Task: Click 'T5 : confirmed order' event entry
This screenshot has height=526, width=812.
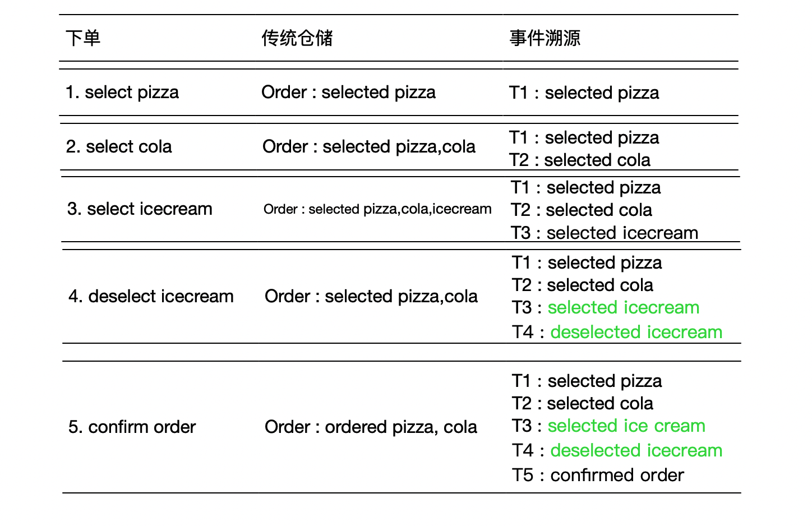Action: (x=598, y=475)
